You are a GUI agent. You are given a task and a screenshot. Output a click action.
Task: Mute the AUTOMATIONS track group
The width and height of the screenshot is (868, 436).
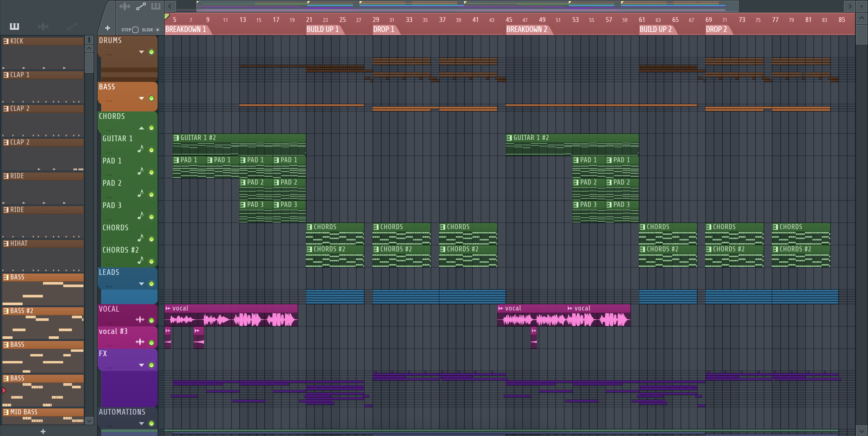point(152,424)
